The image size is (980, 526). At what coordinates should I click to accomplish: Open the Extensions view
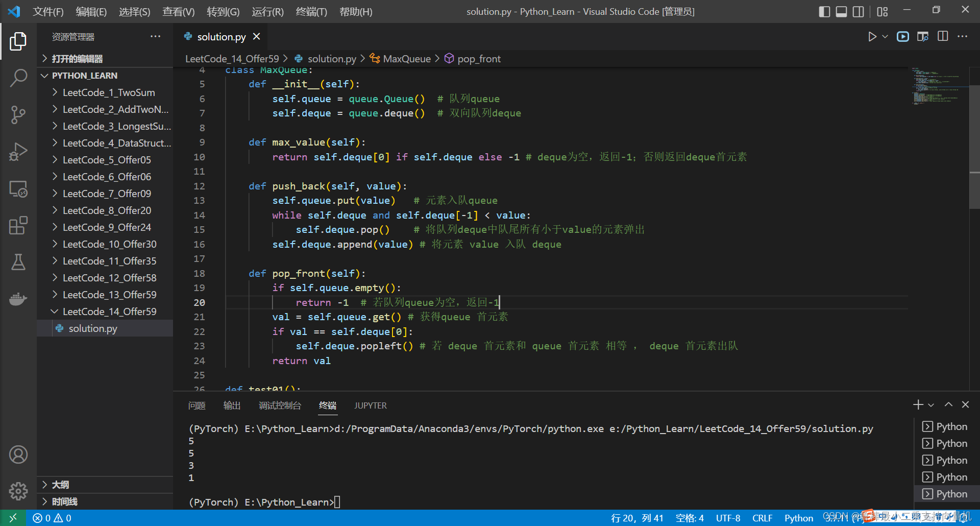click(18, 226)
